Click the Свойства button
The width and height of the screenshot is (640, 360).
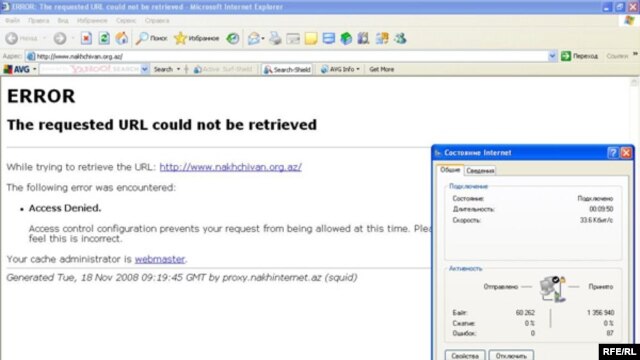(x=465, y=356)
